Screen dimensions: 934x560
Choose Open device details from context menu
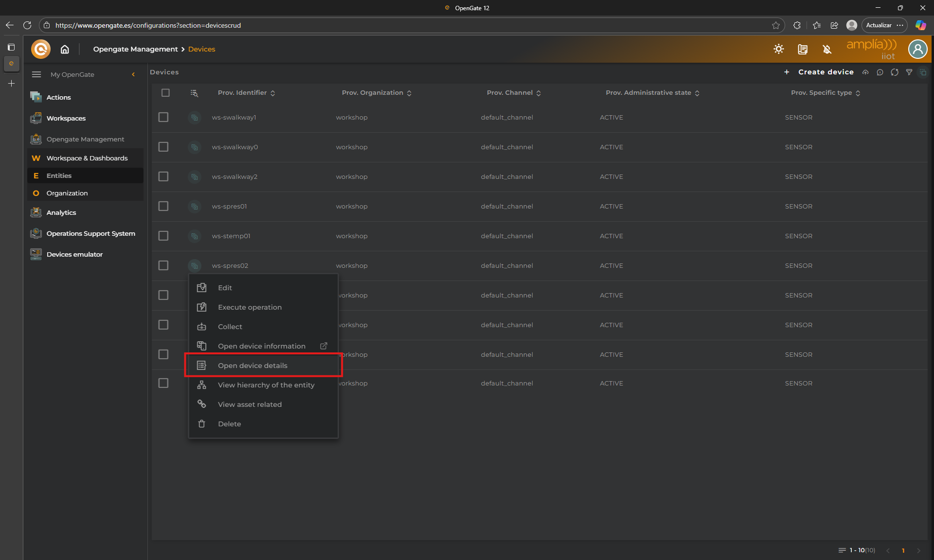pos(252,366)
